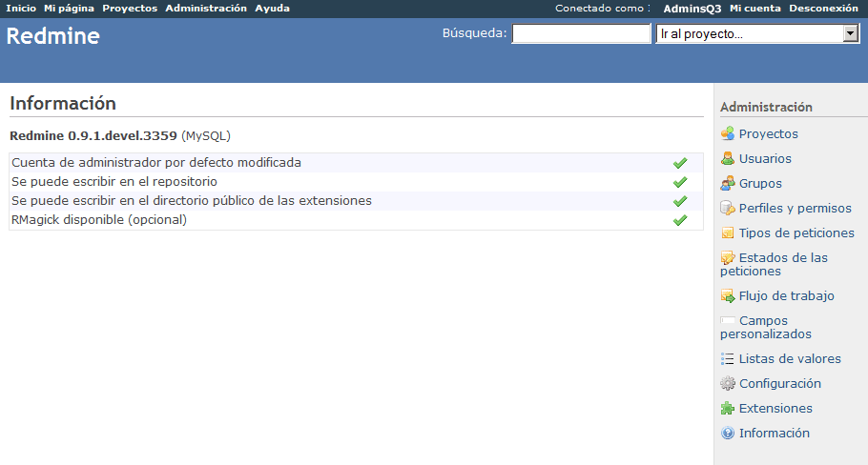Open Estados de las peticiones link

774,264
